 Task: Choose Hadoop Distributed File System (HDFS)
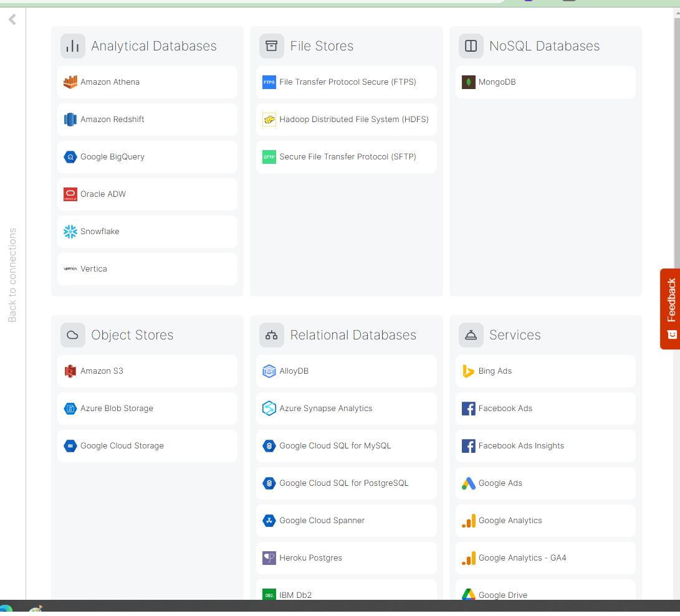tap(347, 119)
